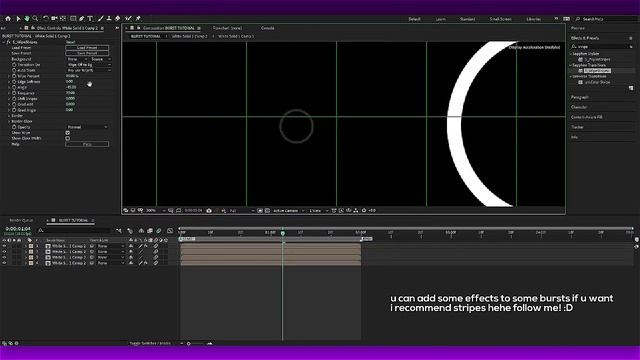
Task: Hide layer 1 using its eye icon
Action: 4,246
